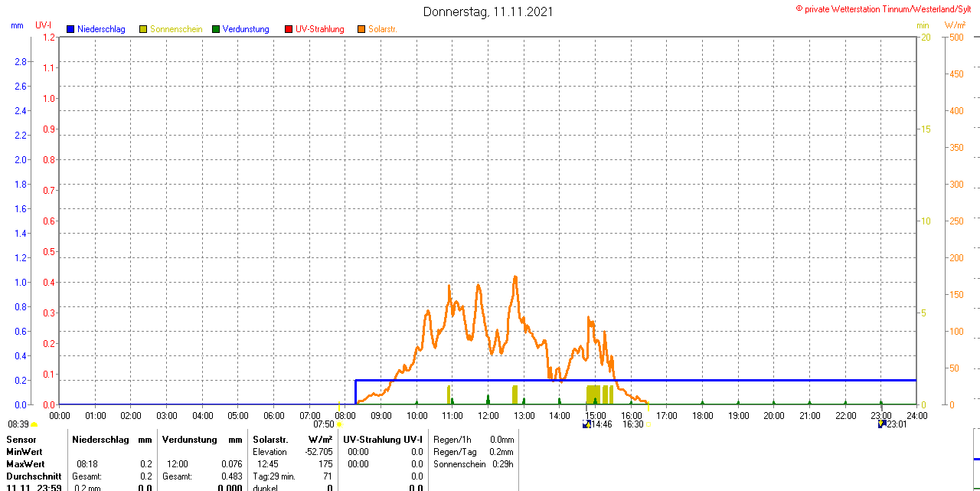
Task: Click the moon icon beside 23:01
Action: tap(882, 424)
